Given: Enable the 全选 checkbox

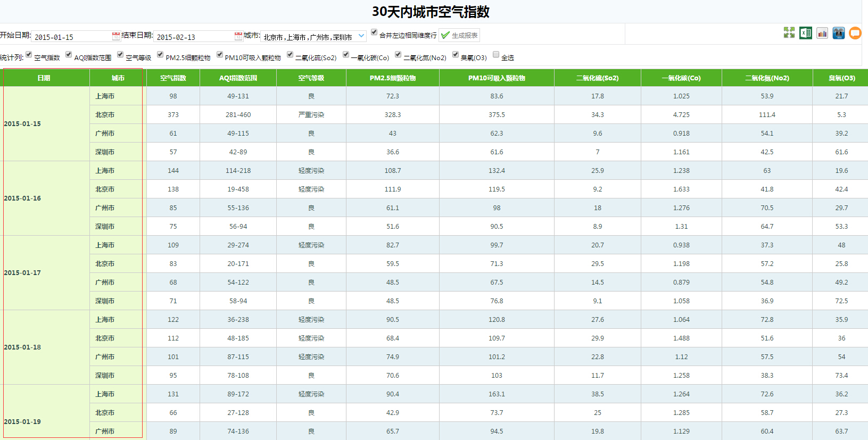Looking at the screenshot, I should (x=496, y=54).
